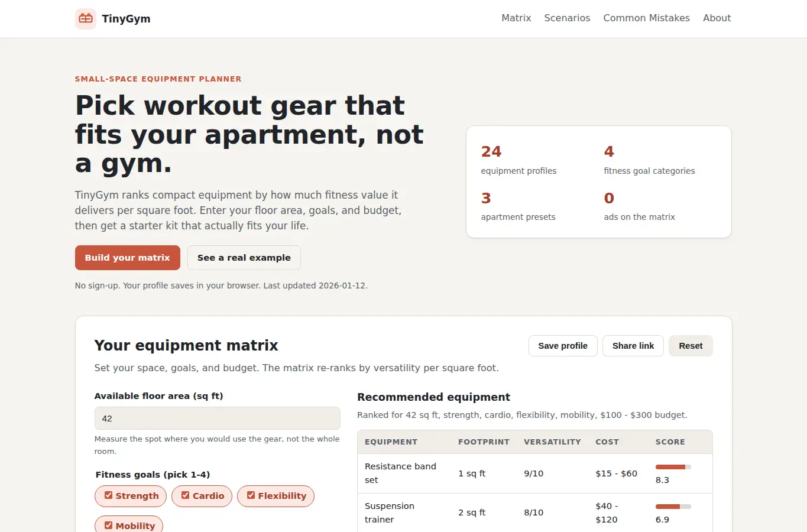The width and height of the screenshot is (807, 532).
Task: Toggle the Mobility goal checkbox
Action: coord(109,525)
